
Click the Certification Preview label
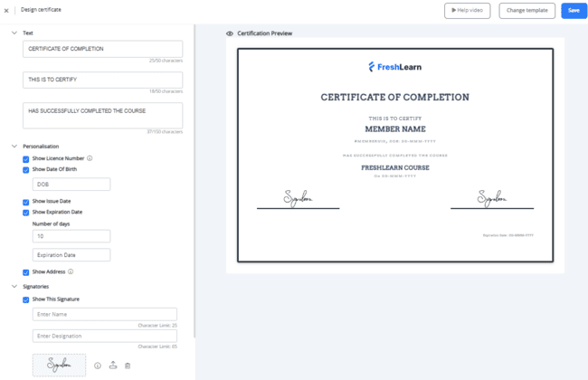[265, 33]
